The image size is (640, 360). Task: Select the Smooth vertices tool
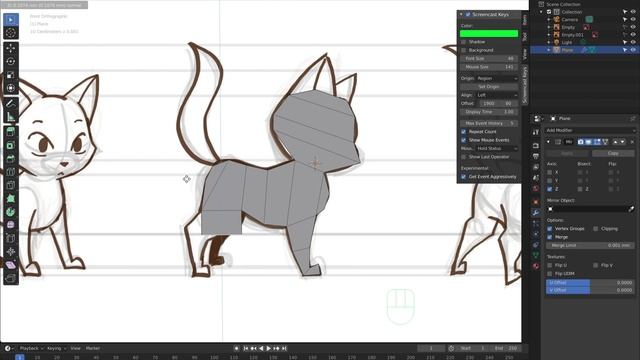(11, 225)
